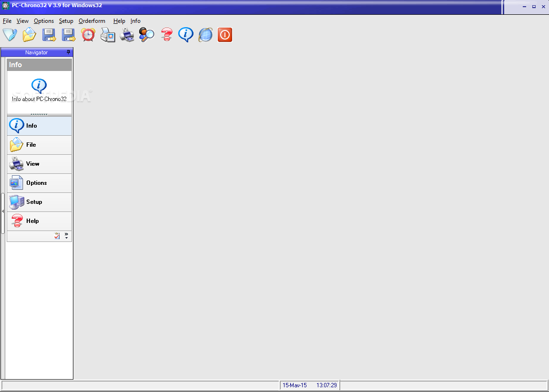Screen dimensions: 549x392
Task: Click the 'Info about PC-Chrono32' bubble icon
Action: 39,86
